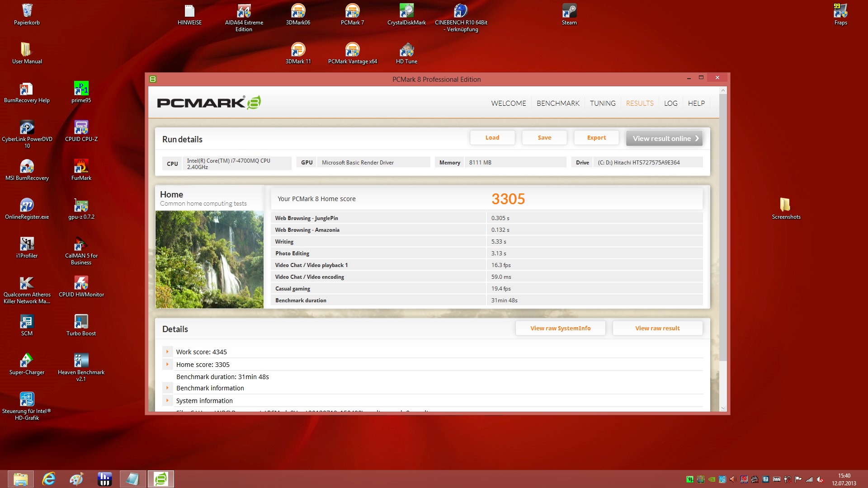
Task: Launch the 3DMark 11 shortcut
Action: tap(298, 53)
